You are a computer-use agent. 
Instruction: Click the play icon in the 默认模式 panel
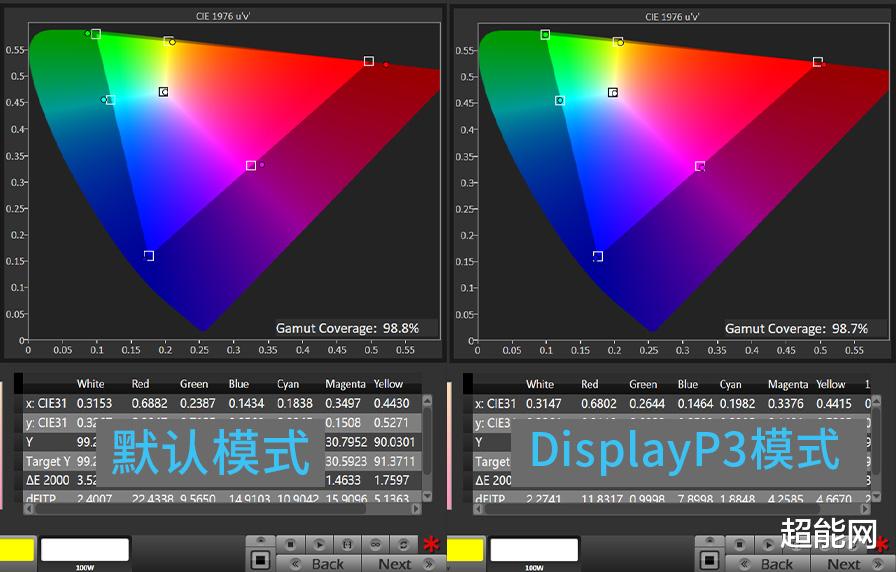pos(319,545)
